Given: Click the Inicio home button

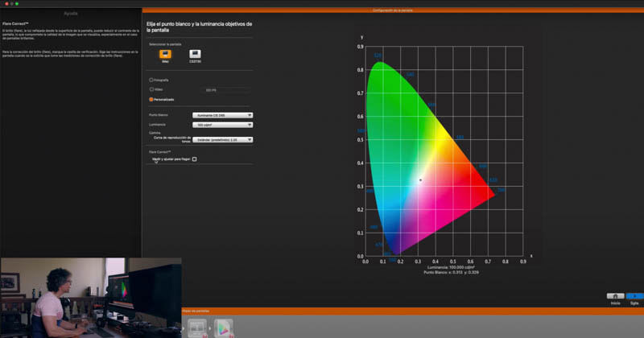Looking at the screenshot, I should point(615,296).
